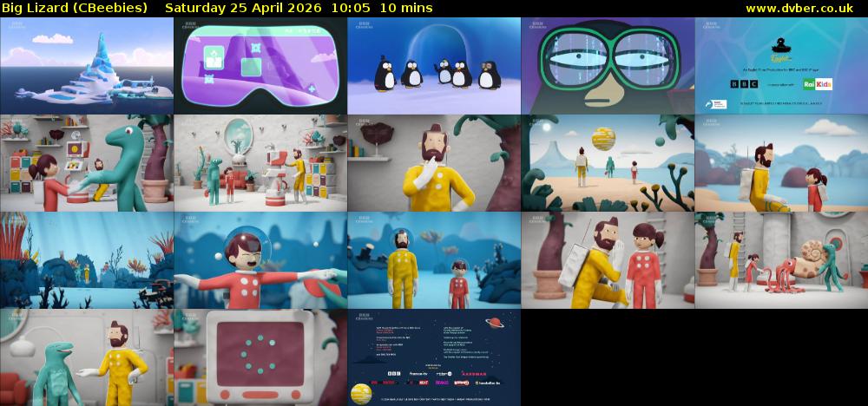
Task: Select the lizard facing man in yellow thumbnail
Action: pos(87,357)
